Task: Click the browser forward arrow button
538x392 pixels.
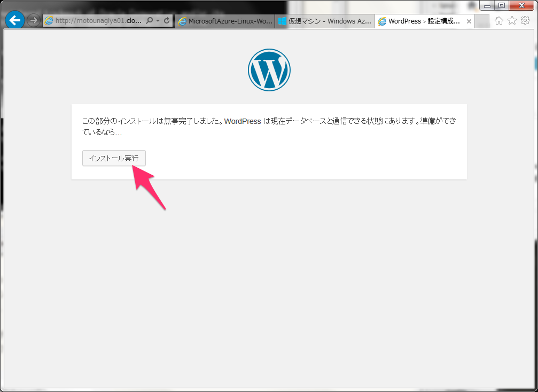Action: coord(33,21)
